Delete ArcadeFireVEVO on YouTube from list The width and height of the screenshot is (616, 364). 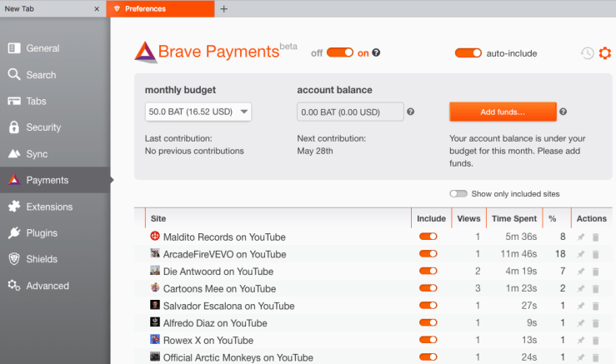click(595, 254)
